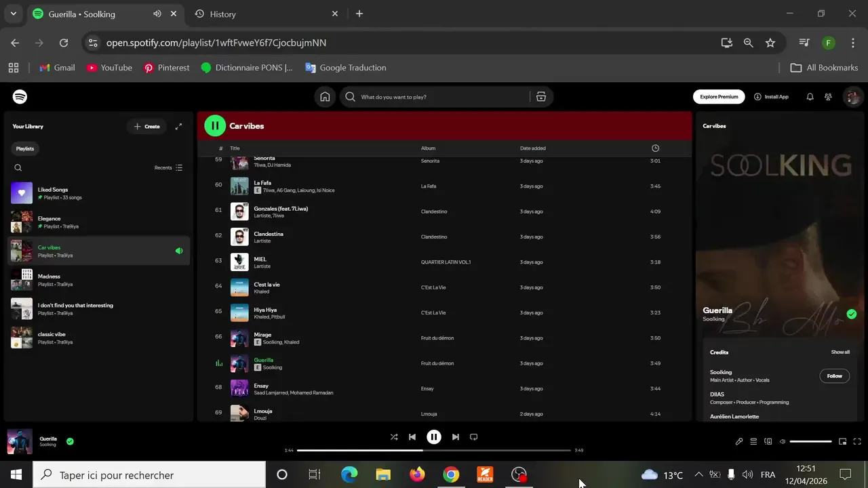Mute the Guerilla browser tab audio icon

157,14
